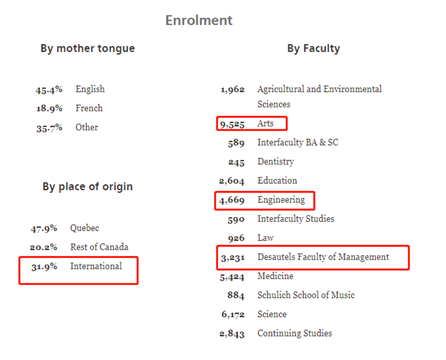Click the By place of origin heading
Image resolution: width=446 pixels, height=360 pixels.
pos(87,186)
